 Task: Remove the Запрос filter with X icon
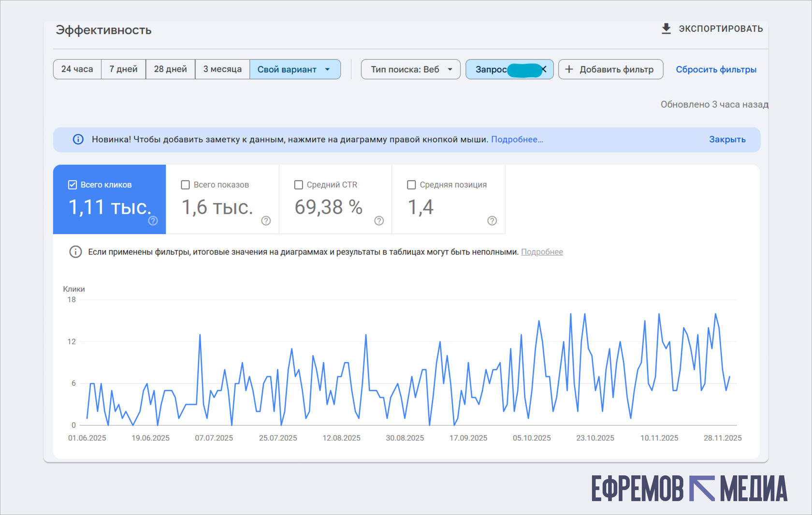point(544,69)
